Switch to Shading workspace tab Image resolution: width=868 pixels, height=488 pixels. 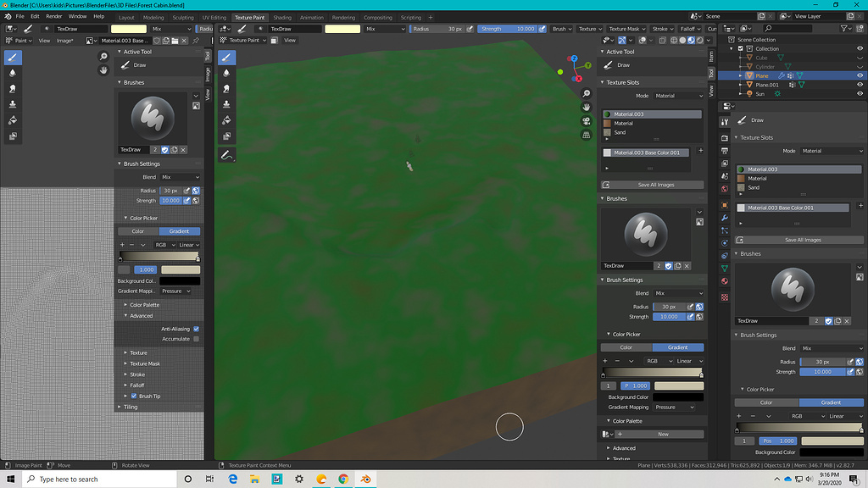281,17
